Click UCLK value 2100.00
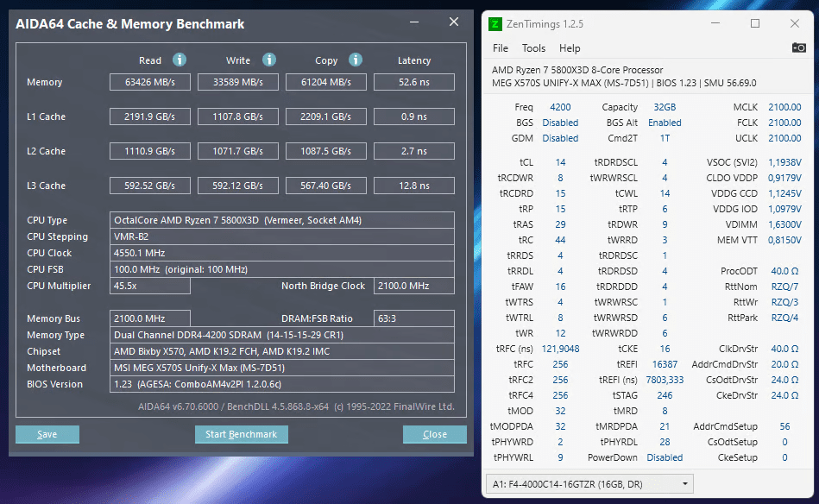This screenshot has height=504, width=819. click(x=784, y=138)
